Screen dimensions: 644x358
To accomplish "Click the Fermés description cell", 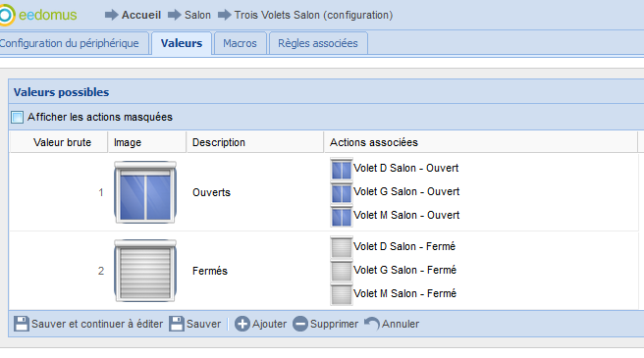I will [x=255, y=271].
